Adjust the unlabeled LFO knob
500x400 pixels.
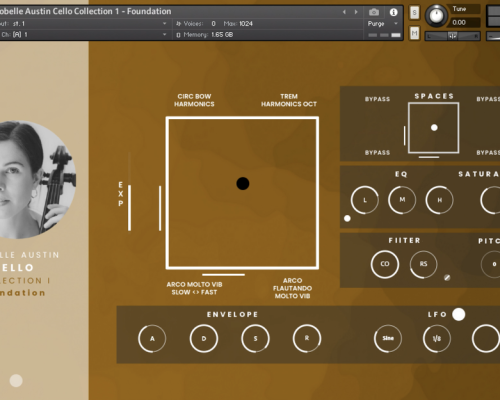486,338
